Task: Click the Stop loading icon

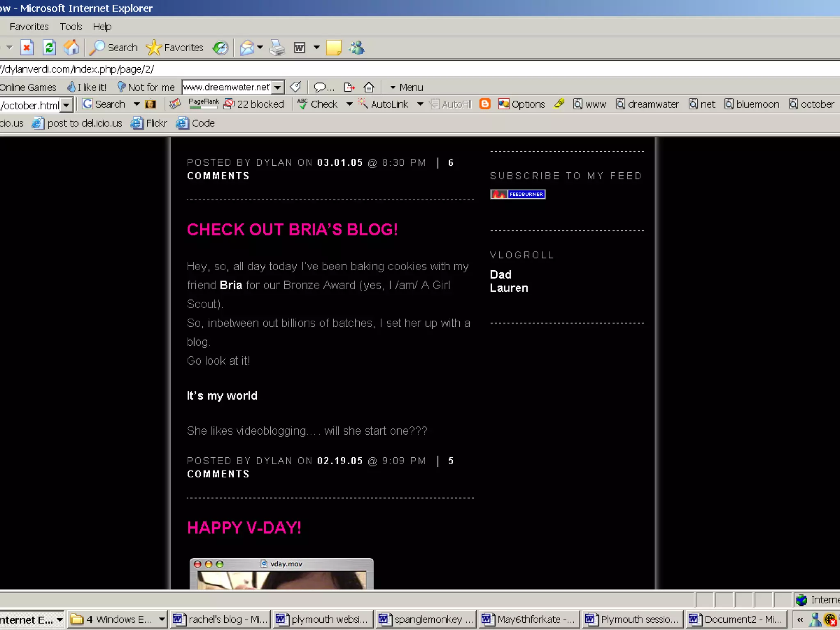Action: click(x=27, y=48)
